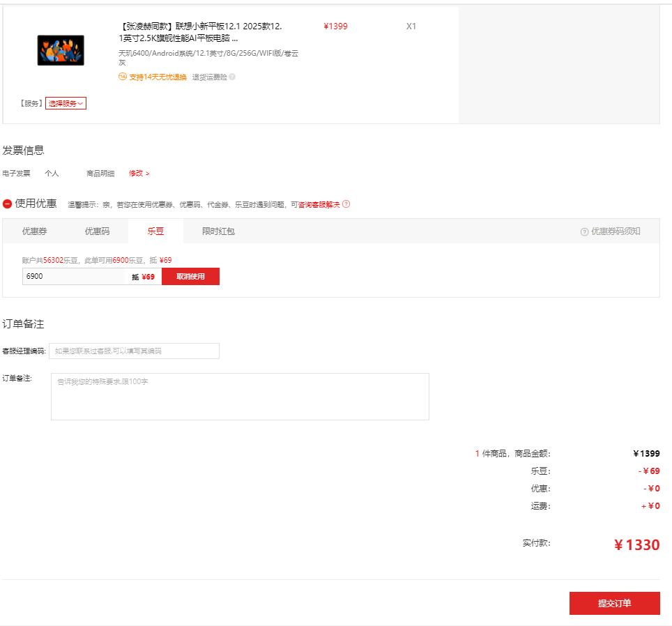Click the Lenovo tablet product thumbnail
This screenshot has width=672, height=626.
pos(61,50)
